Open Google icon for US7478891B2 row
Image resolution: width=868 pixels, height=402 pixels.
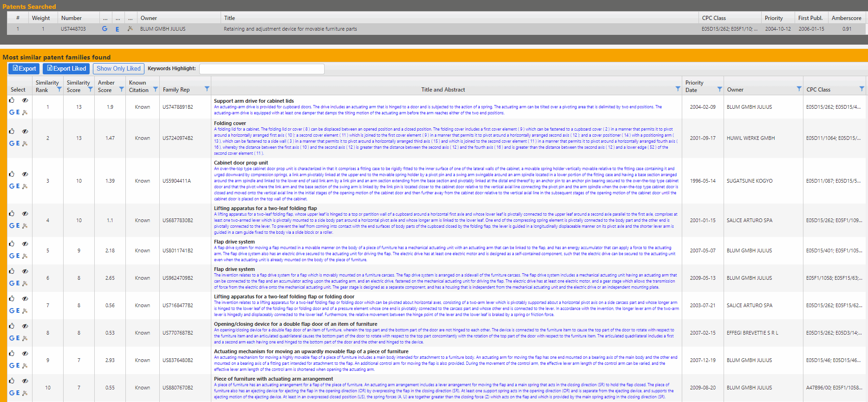[x=12, y=112]
